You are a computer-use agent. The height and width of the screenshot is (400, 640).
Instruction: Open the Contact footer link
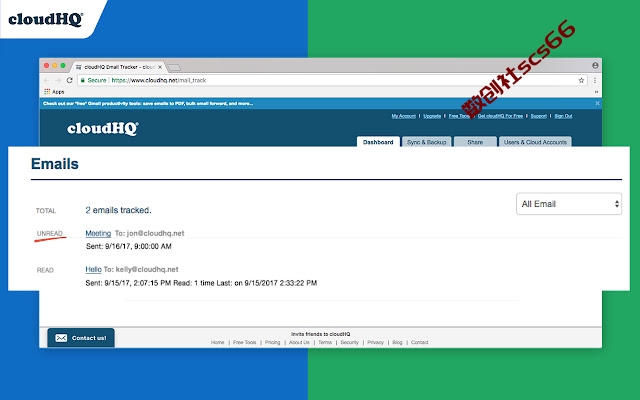(x=420, y=342)
